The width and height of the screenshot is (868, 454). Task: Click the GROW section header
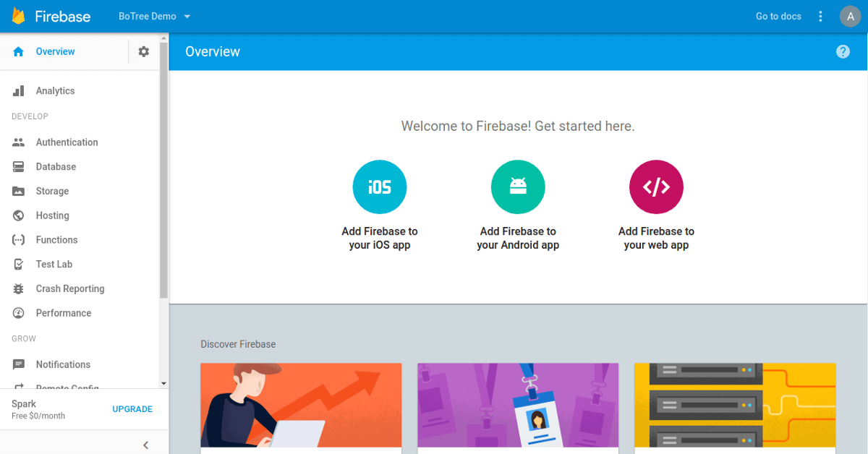tap(24, 338)
